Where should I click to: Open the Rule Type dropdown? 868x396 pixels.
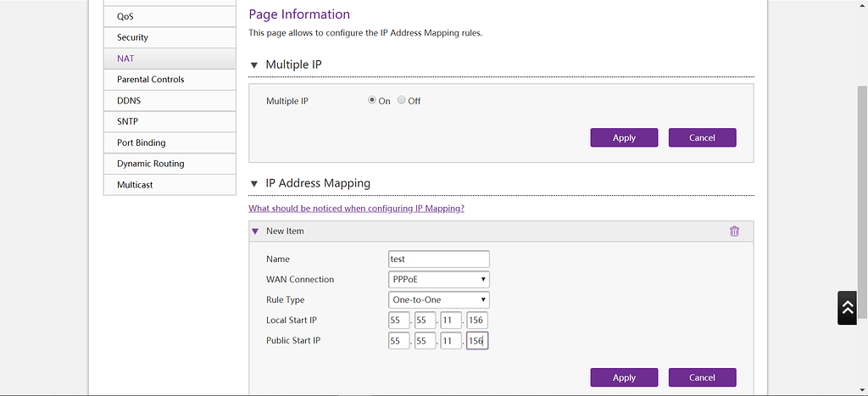pos(438,300)
